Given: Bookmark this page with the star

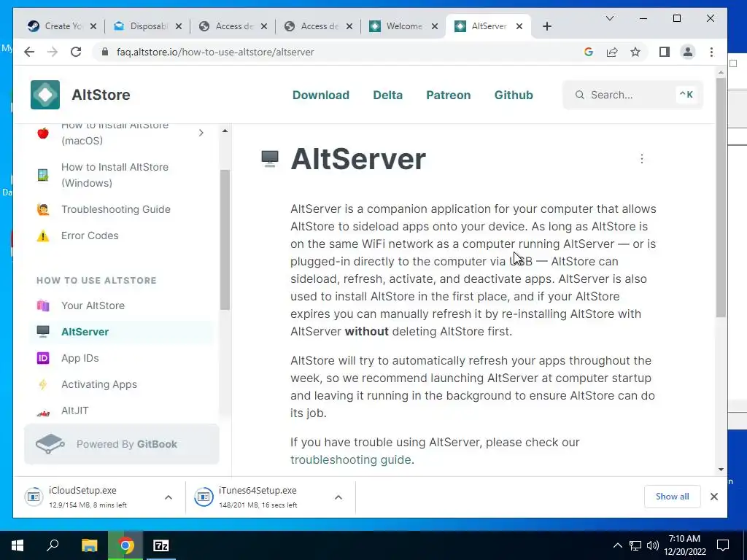Looking at the screenshot, I should 635,52.
